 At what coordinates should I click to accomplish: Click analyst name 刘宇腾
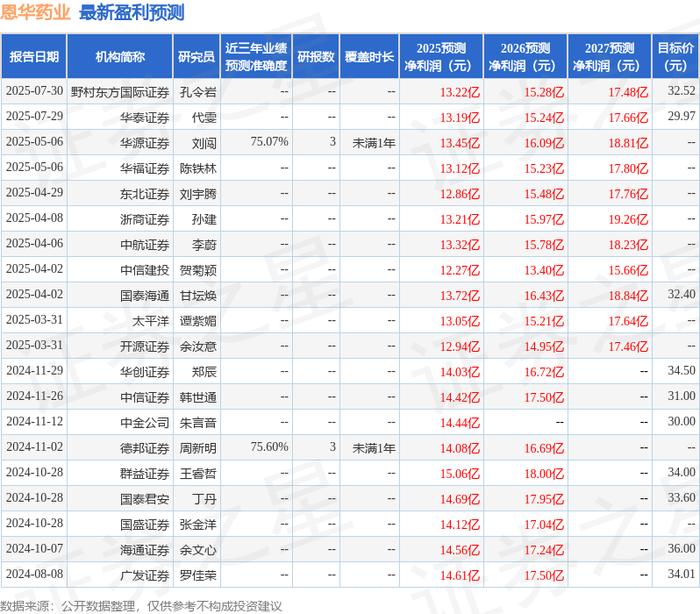click(198, 194)
